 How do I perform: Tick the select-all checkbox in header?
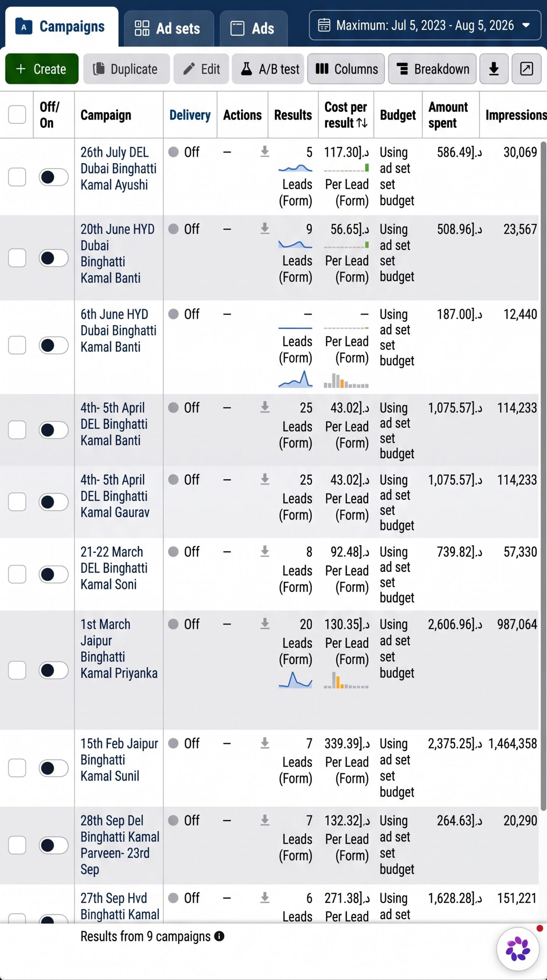point(17,114)
